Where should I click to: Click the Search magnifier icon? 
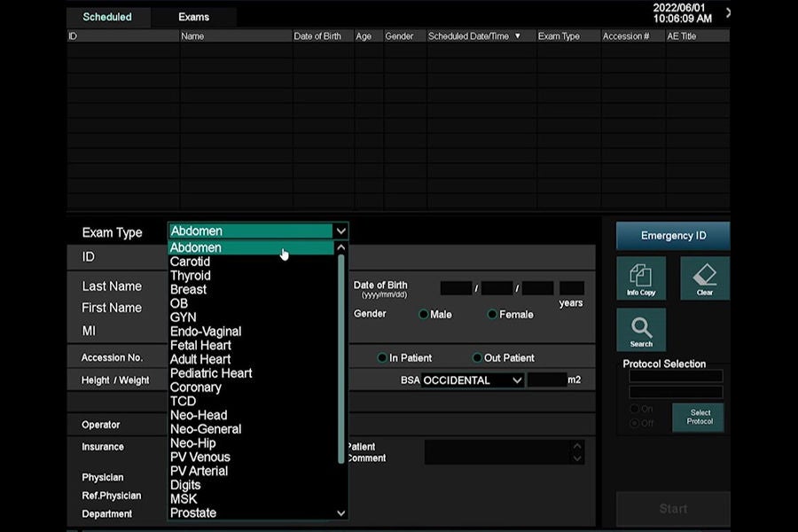641,329
